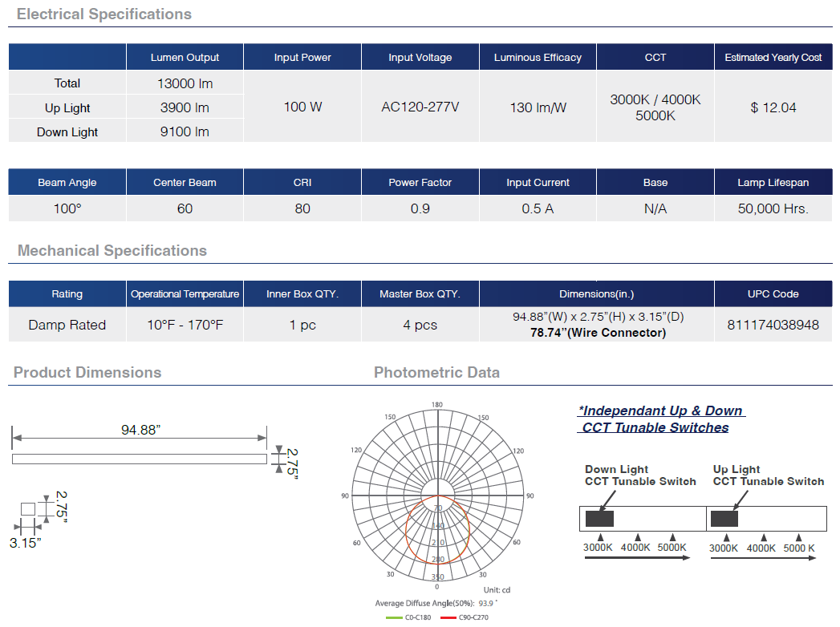Click the Electrical Specifications section heading
The width and height of the screenshot is (840, 627).
click(104, 14)
